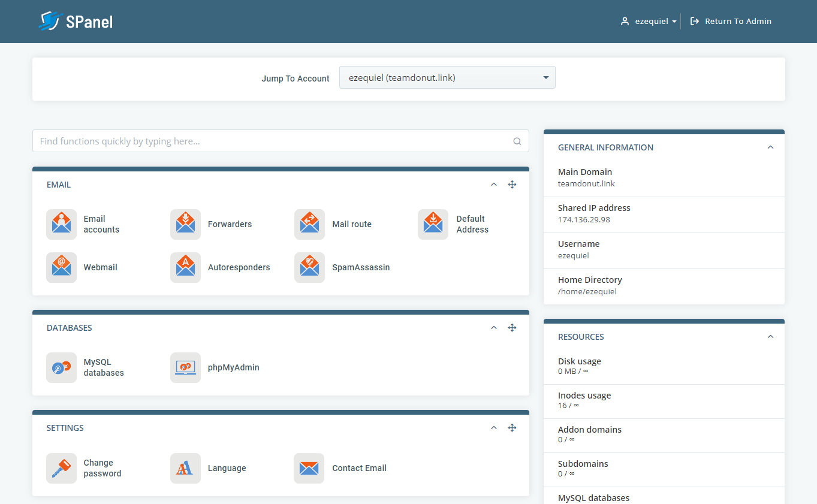Click the Language label
Screen dimensions: 817x504
(227, 468)
